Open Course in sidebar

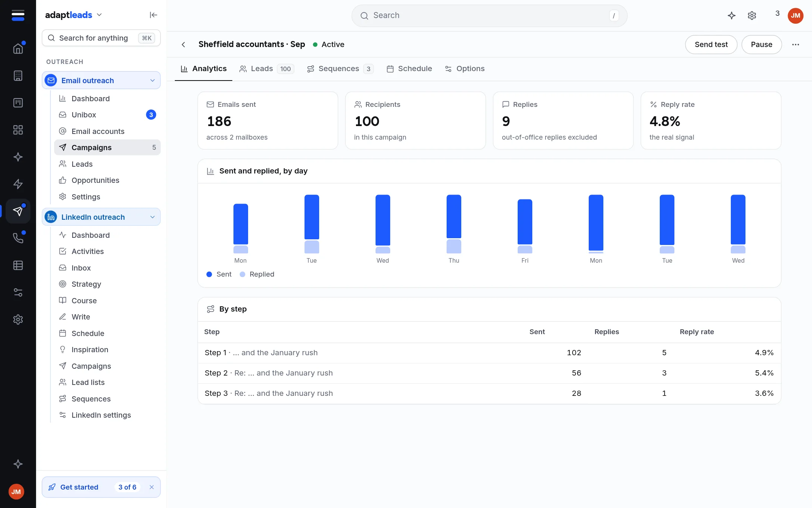coord(107,301)
